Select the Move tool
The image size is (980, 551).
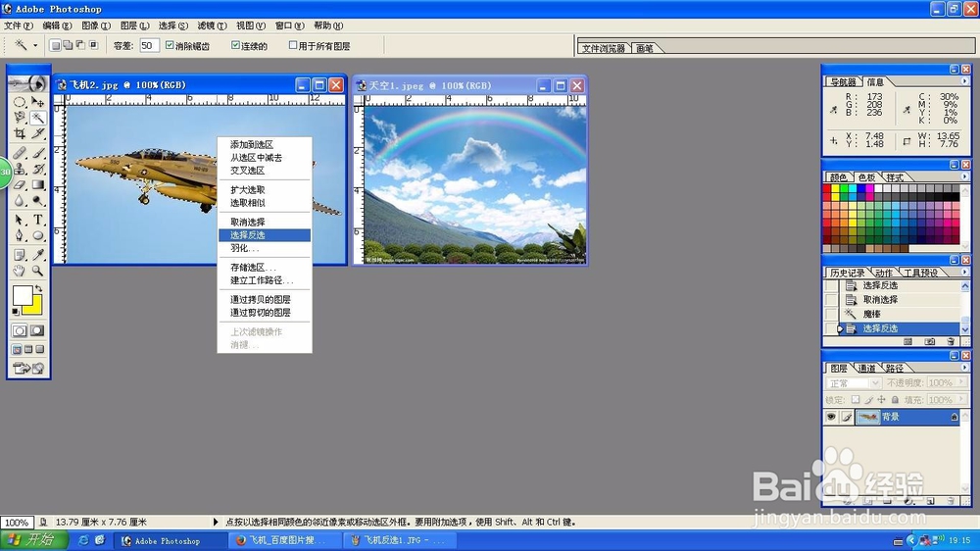coord(38,101)
